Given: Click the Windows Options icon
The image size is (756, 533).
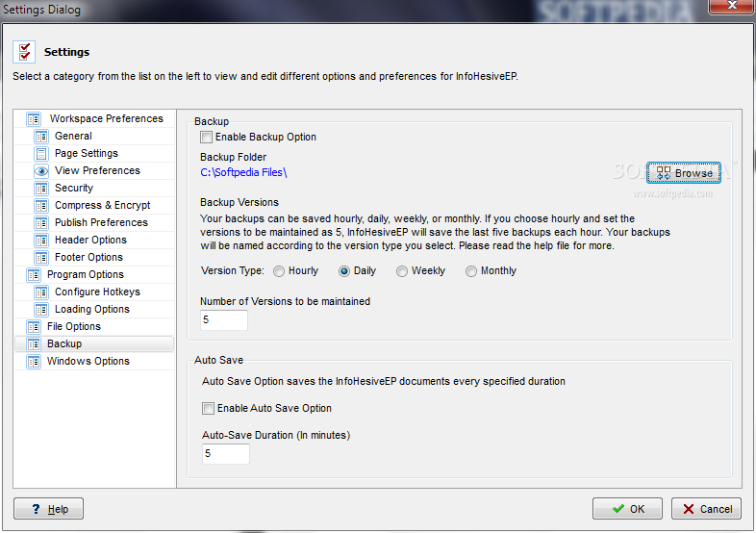Looking at the screenshot, I should 34,362.
